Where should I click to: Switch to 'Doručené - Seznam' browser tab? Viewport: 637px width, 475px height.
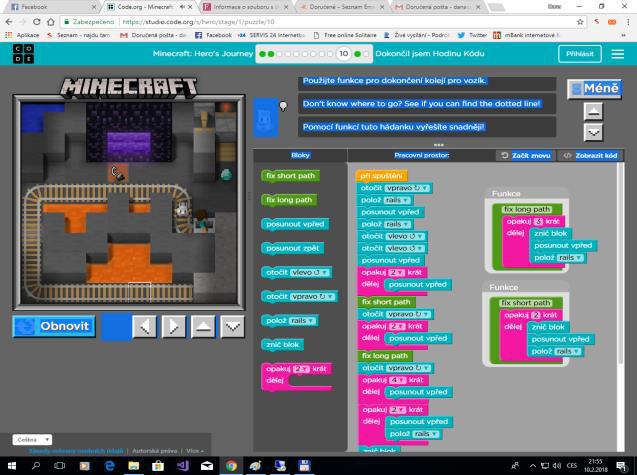(x=343, y=7)
